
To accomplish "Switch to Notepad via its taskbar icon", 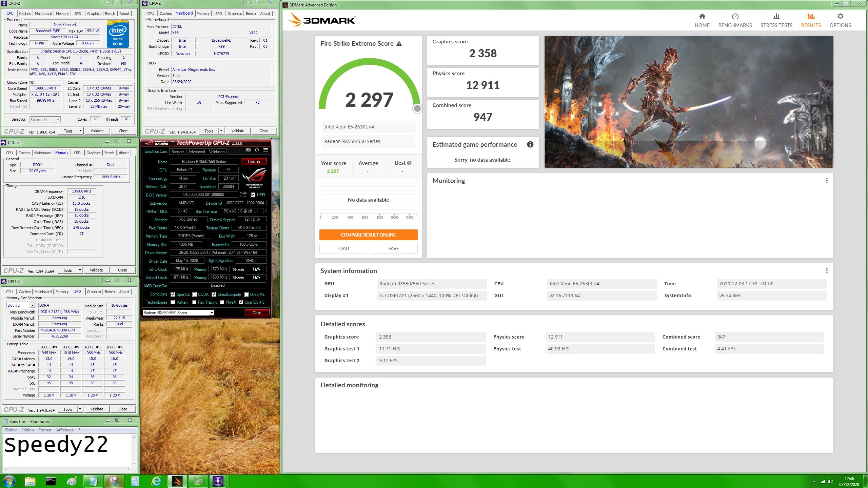I will tap(93, 481).
